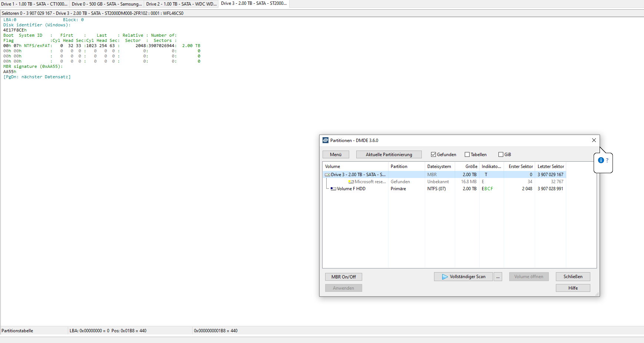
Task: Toggle the Gefunden checkbox
Action: (x=433, y=155)
